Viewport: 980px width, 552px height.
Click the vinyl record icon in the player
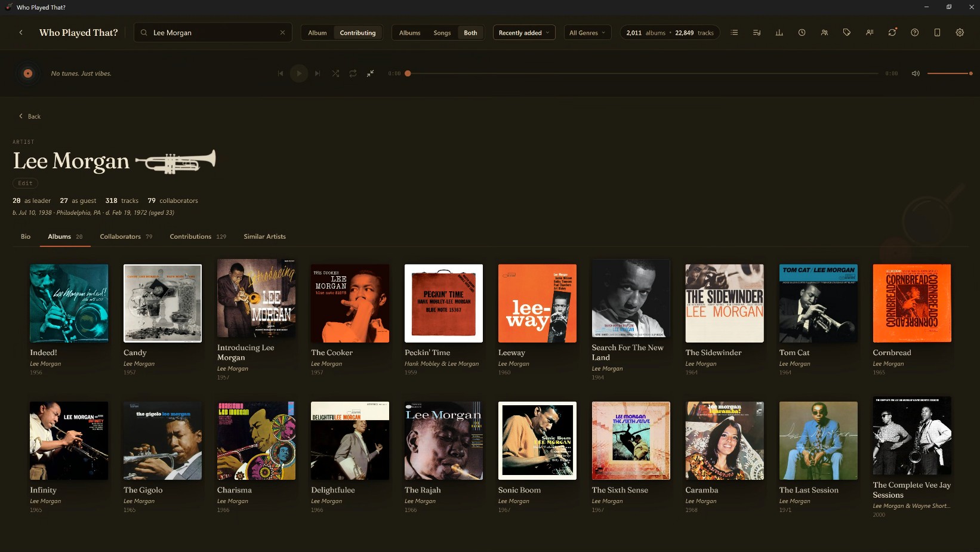pyautogui.click(x=27, y=73)
